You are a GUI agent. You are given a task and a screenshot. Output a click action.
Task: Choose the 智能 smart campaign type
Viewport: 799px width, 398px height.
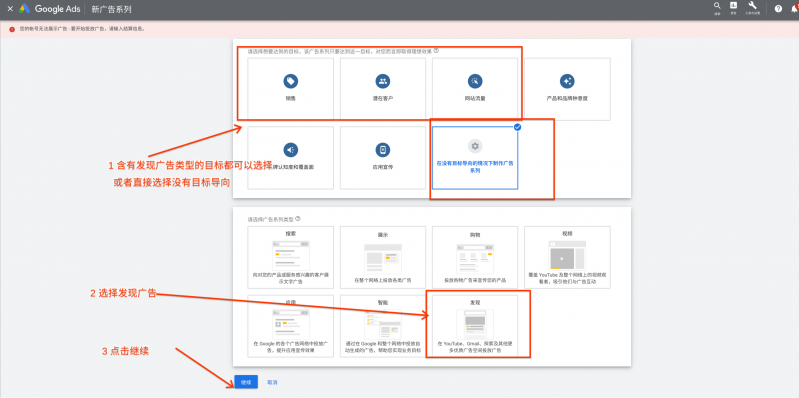(383, 326)
